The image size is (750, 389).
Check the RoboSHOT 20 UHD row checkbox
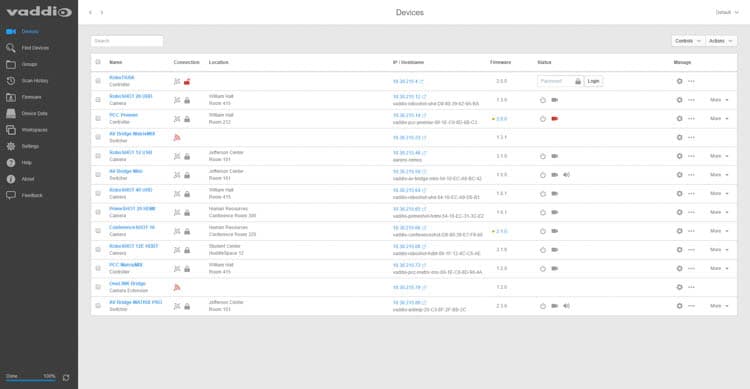point(98,100)
